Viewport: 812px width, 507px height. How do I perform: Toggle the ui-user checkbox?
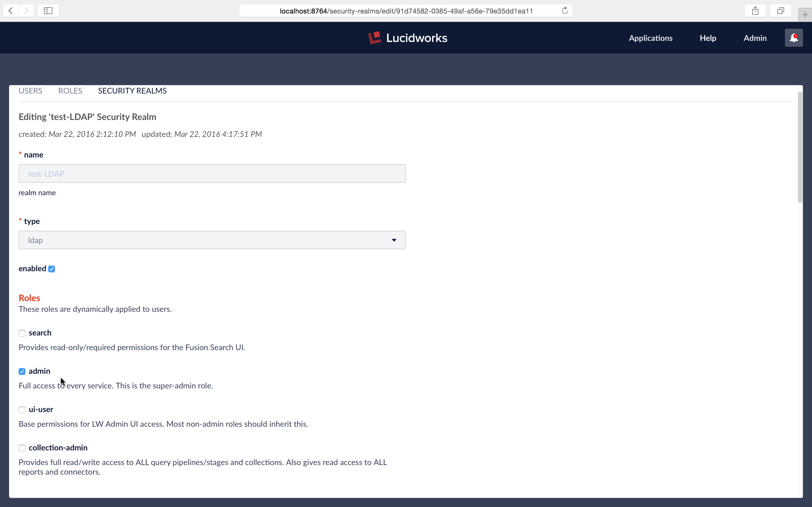pyautogui.click(x=22, y=410)
